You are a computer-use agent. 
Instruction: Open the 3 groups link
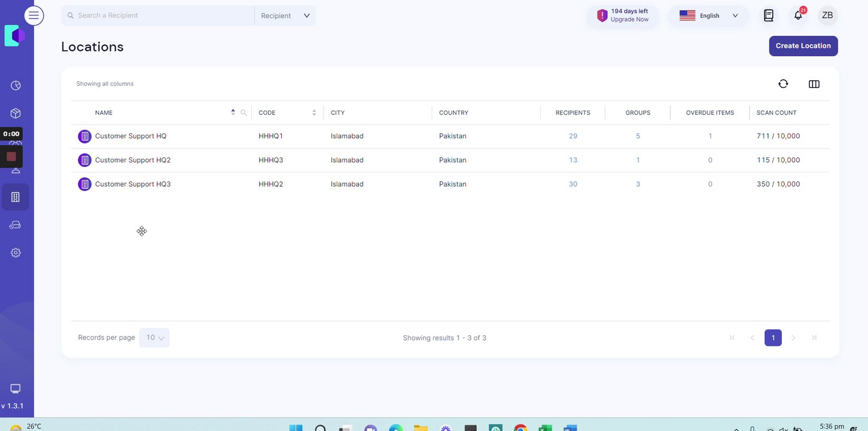pyautogui.click(x=638, y=184)
